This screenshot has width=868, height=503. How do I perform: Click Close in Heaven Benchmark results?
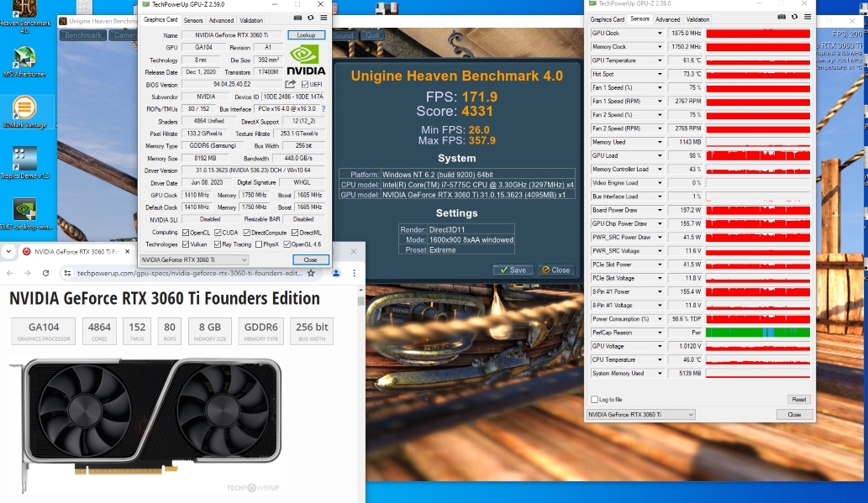(555, 270)
